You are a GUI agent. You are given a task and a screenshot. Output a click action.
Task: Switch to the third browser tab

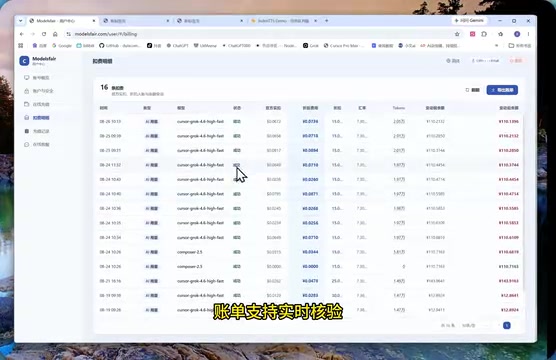click(x=209, y=21)
